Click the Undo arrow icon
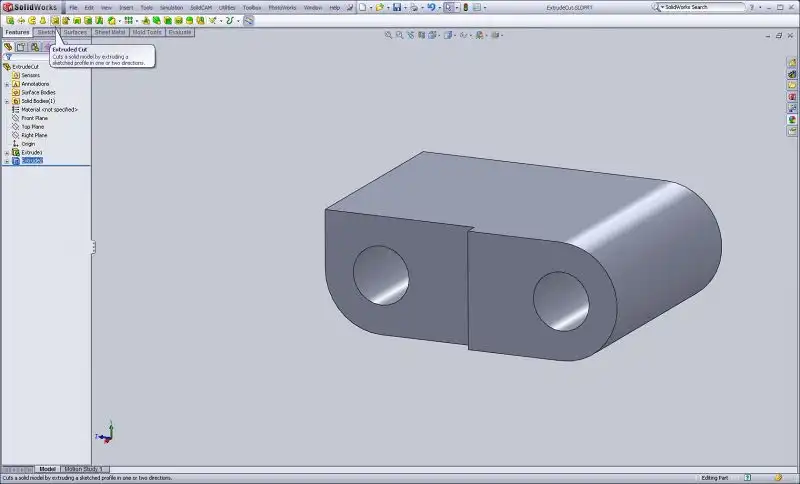800x484 pixels. tap(431, 7)
